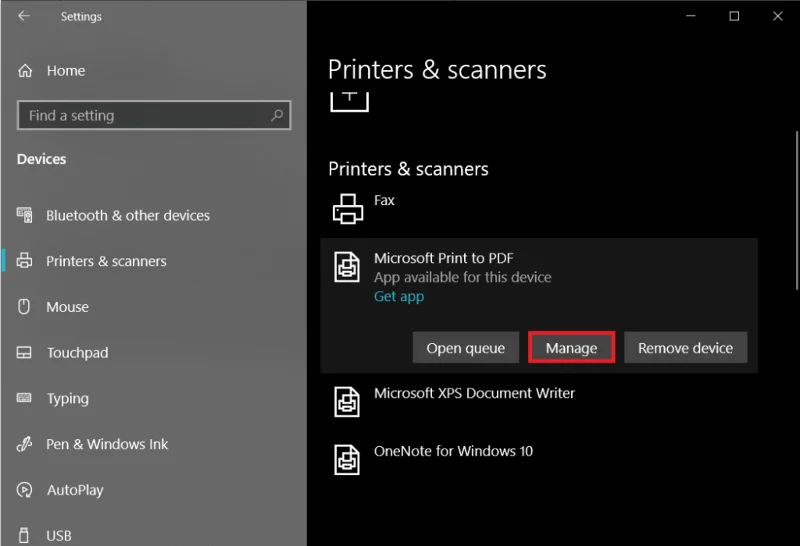Open Typing settings
The height and width of the screenshot is (546, 800).
(x=68, y=399)
